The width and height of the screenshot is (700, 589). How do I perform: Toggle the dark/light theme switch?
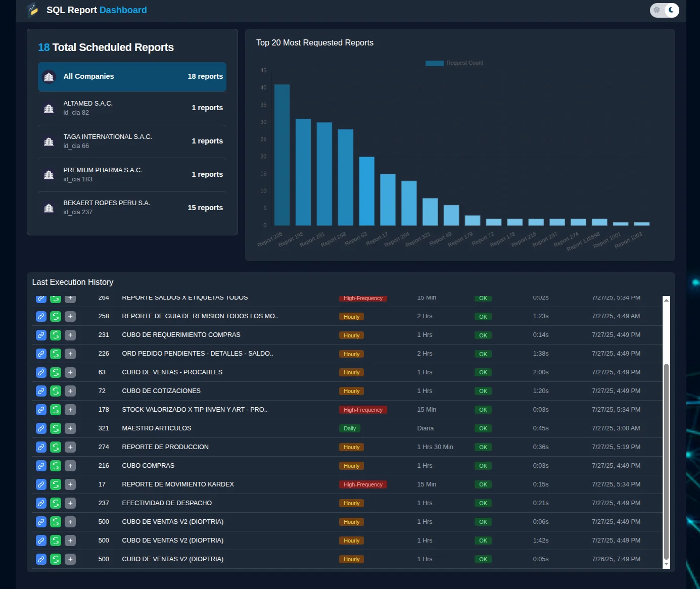click(x=664, y=10)
